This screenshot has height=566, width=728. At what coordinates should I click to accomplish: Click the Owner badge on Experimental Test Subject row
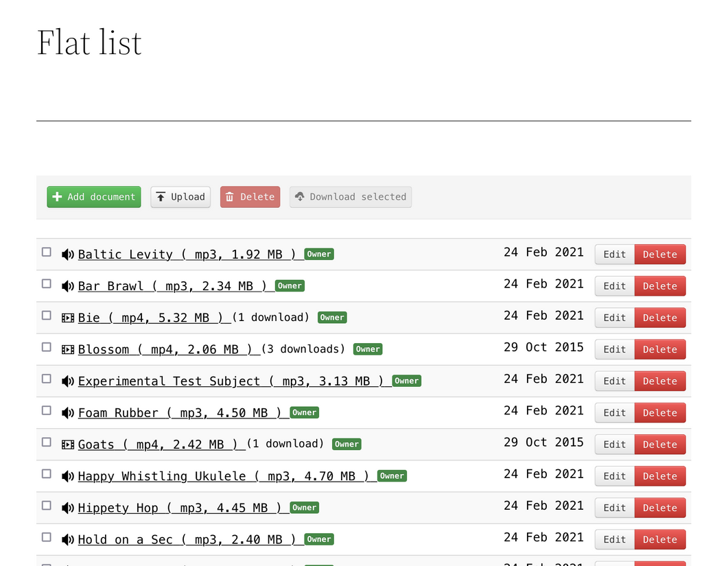407,381
